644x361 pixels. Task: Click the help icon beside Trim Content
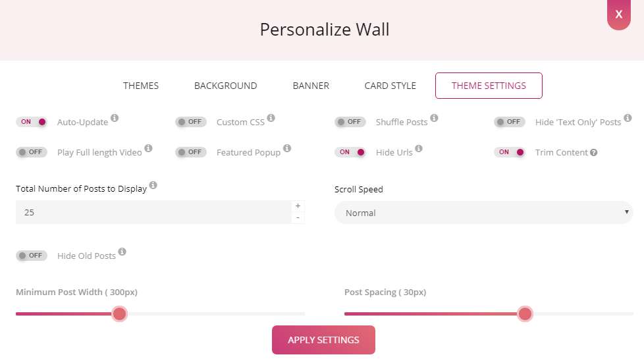coord(594,153)
